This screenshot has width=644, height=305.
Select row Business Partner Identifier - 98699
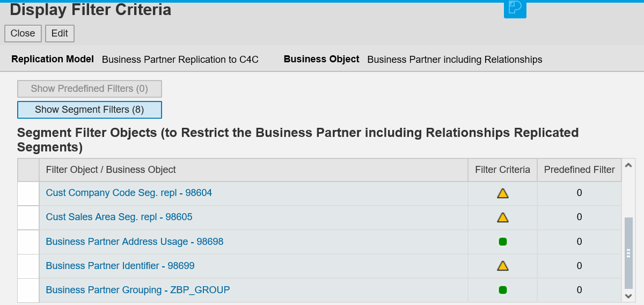pyautogui.click(x=28, y=266)
